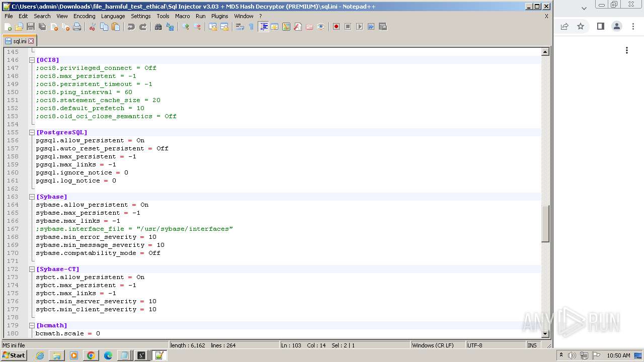
Task: Toggle Document Map toolbar icon
Action: [x=286, y=27]
